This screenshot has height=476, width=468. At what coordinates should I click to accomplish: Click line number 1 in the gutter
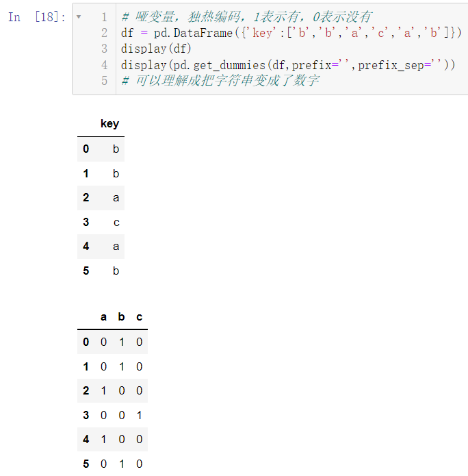[104, 17]
